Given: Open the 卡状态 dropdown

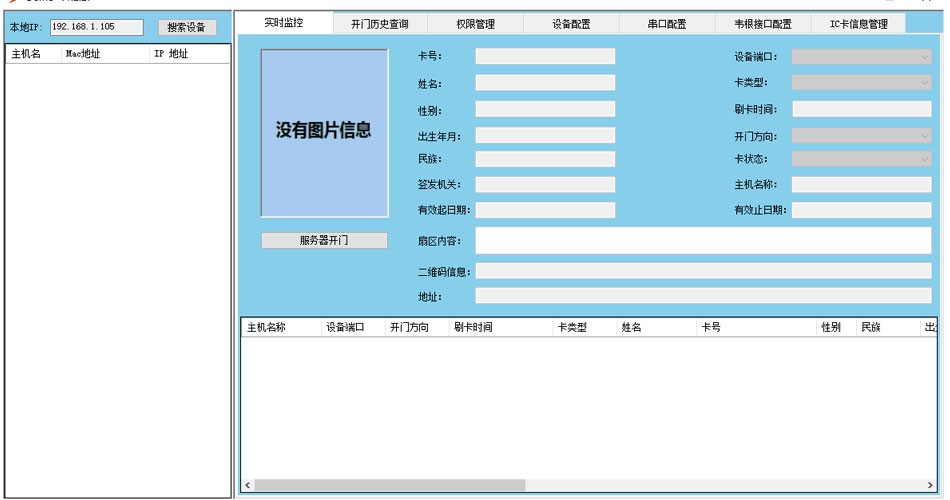Looking at the screenshot, I should click(x=924, y=159).
